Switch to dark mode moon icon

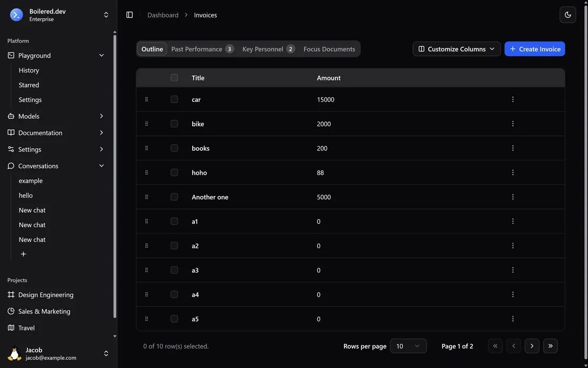coord(568,15)
